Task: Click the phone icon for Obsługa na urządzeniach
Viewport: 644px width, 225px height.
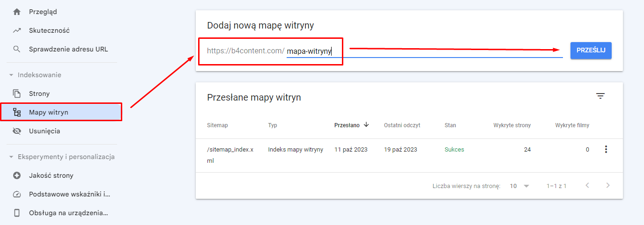Action: click(17, 213)
